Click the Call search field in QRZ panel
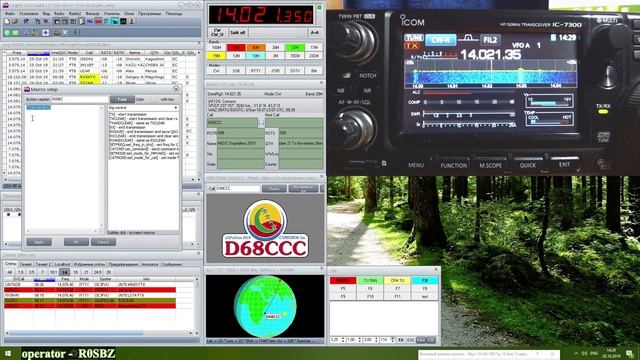Screen dimensions: 640x360 [238, 188]
